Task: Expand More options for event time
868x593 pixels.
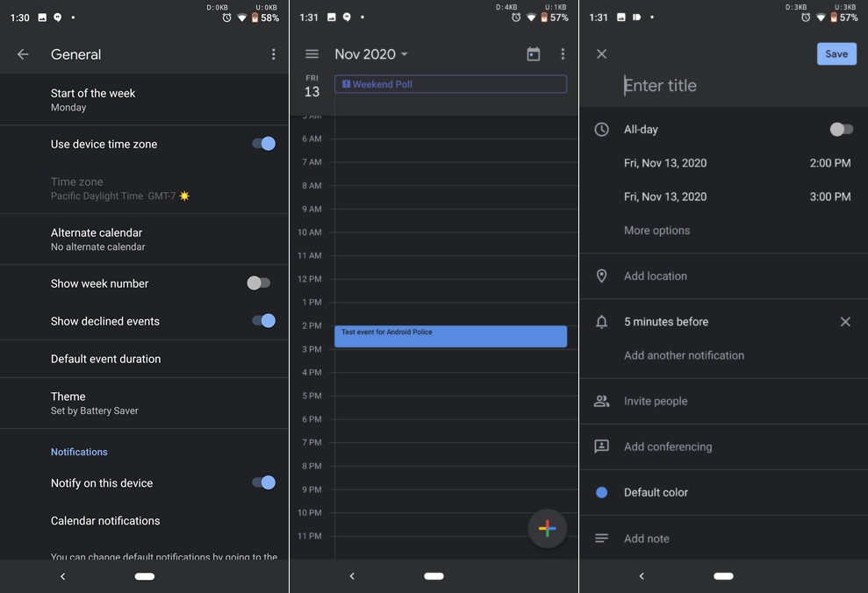Action: 656,231
